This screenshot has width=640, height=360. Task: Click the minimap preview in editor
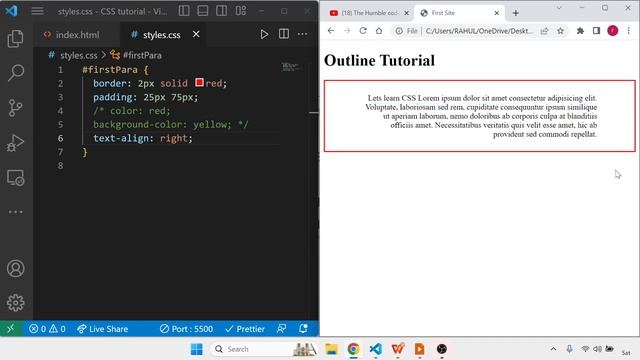click(x=291, y=67)
